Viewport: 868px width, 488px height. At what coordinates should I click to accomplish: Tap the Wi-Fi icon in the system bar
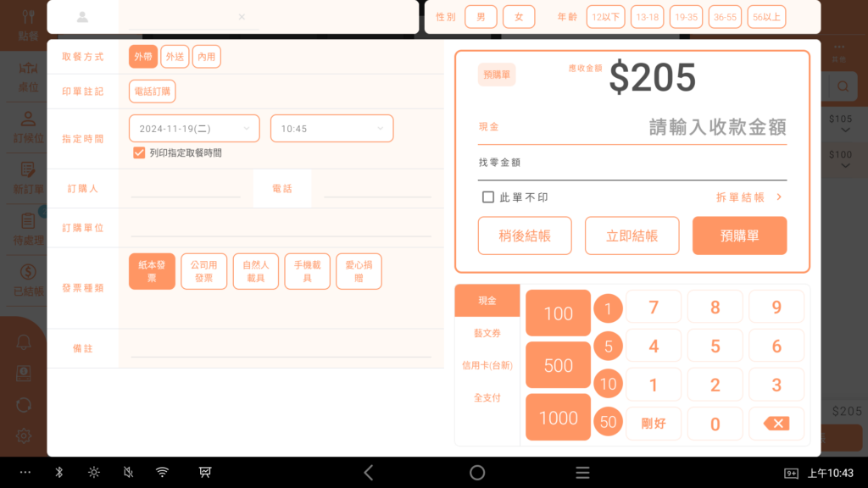[162, 473]
